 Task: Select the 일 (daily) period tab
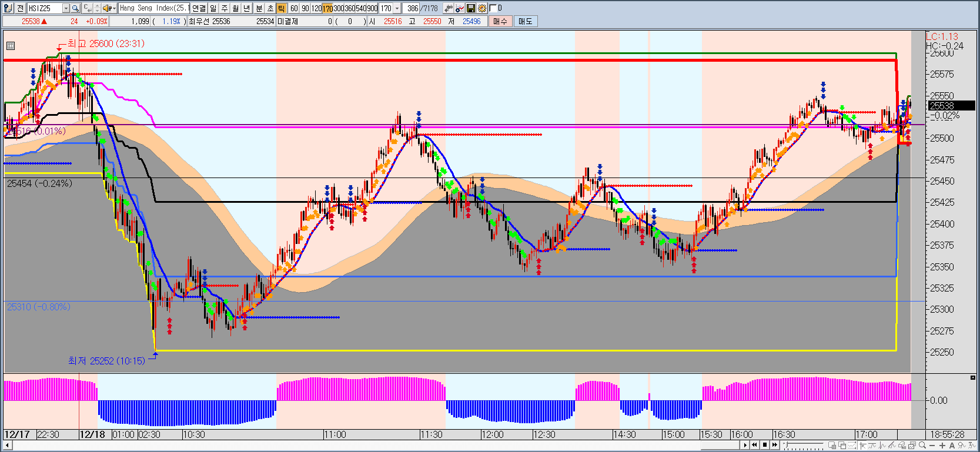pyautogui.click(x=213, y=8)
